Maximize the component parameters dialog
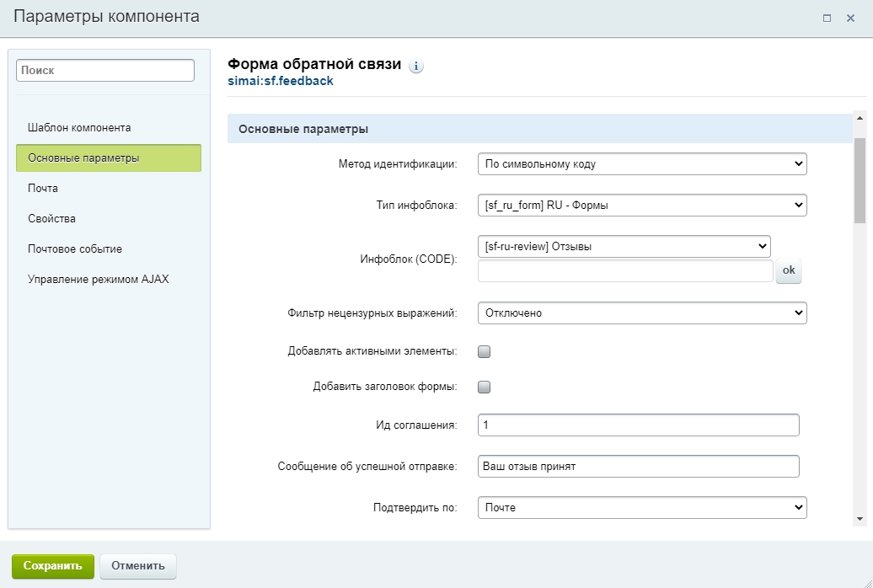The width and height of the screenshot is (873, 588). (x=827, y=18)
